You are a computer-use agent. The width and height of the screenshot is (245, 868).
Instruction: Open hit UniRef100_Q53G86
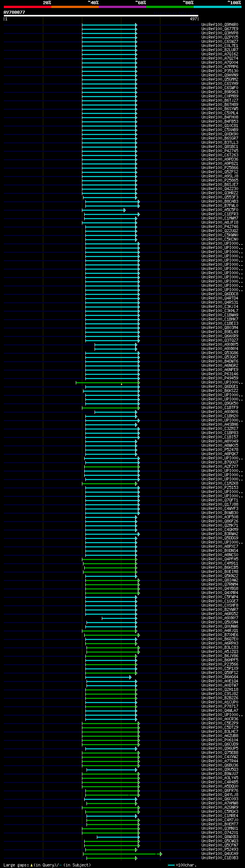[220, 353]
